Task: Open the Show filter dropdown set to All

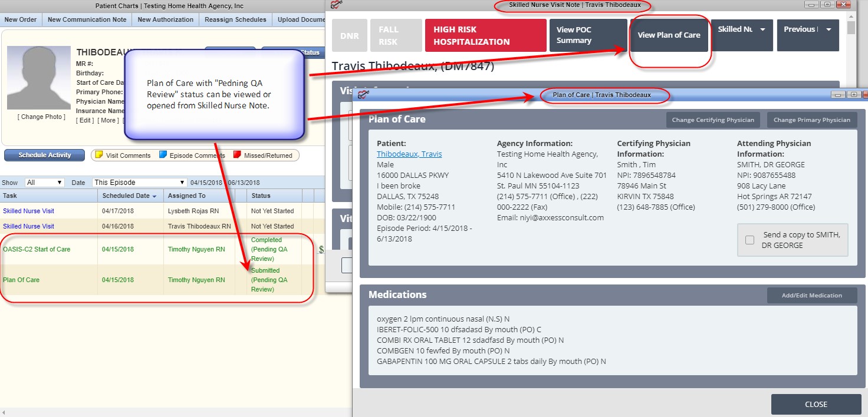Action: click(x=44, y=183)
